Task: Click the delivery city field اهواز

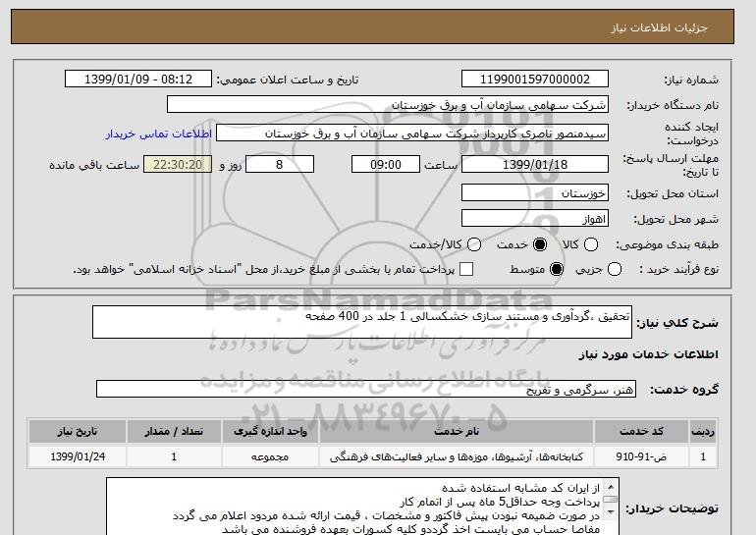Action: (x=535, y=218)
